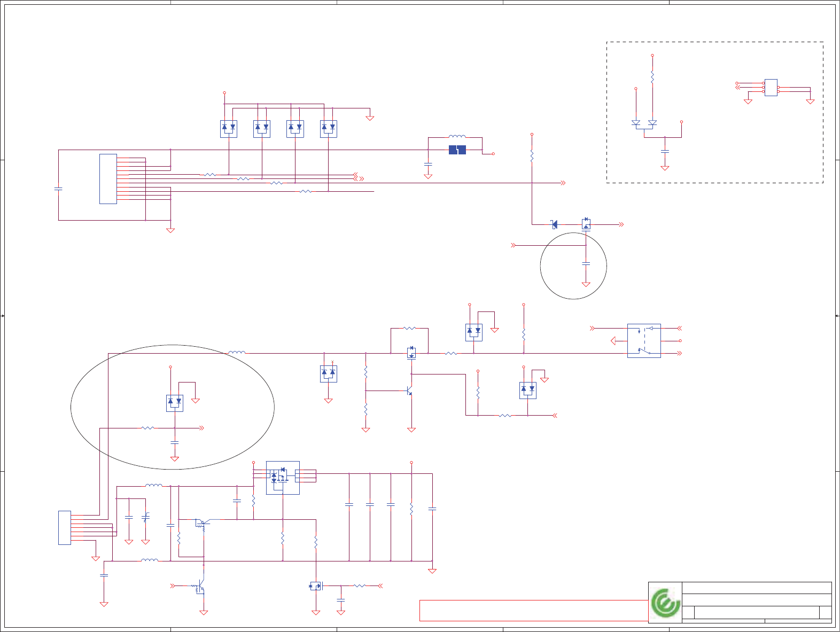Select the small diode box at the sheet bottom
The width and height of the screenshot is (840, 632).
(316, 586)
